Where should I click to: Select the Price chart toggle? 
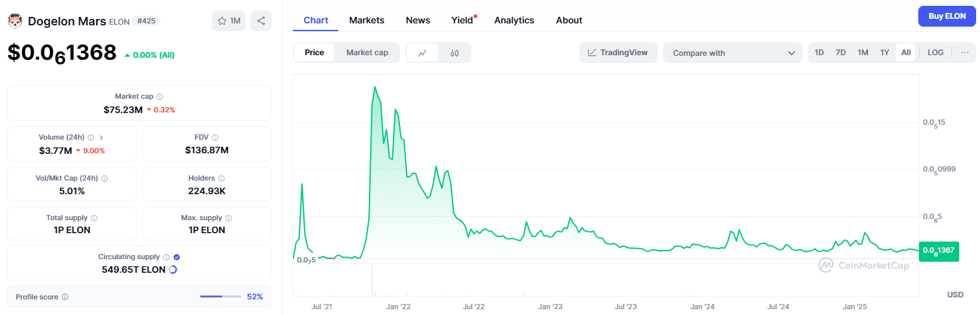click(314, 53)
